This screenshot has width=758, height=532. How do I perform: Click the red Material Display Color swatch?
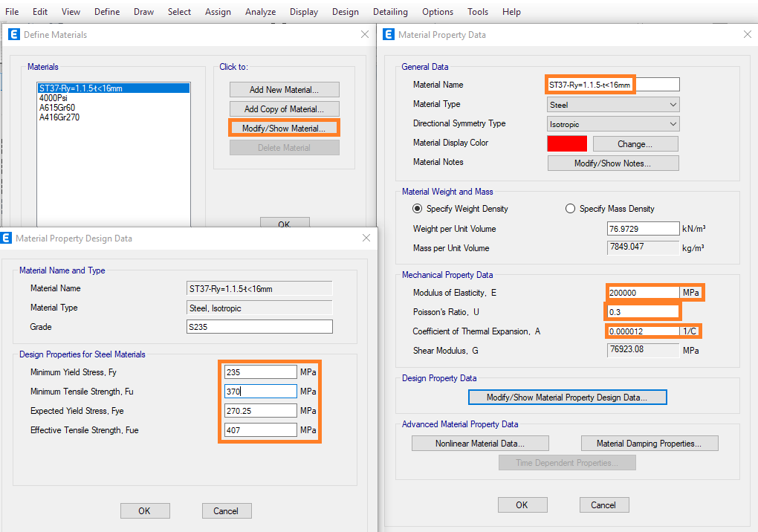567,143
